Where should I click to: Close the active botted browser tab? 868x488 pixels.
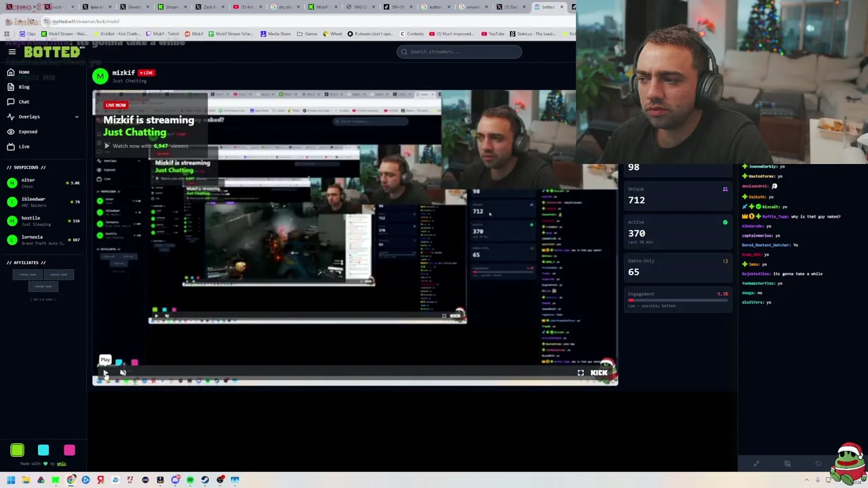561,7
